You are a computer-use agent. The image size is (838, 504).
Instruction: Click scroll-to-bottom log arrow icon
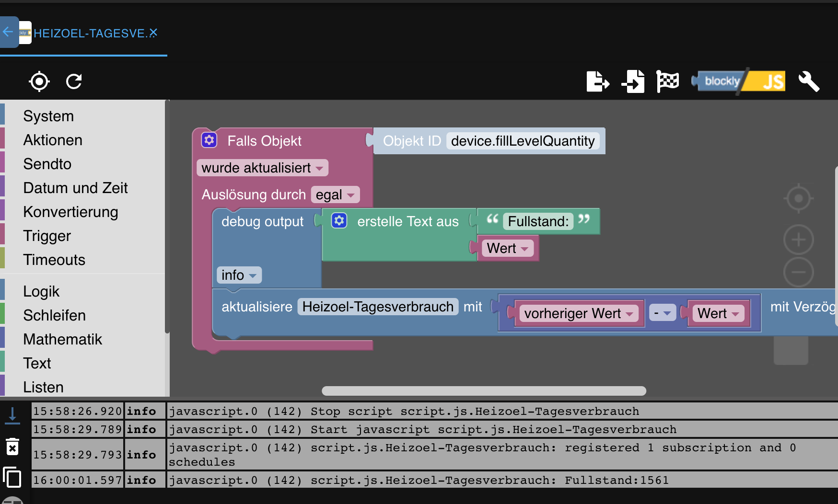[x=12, y=415]
